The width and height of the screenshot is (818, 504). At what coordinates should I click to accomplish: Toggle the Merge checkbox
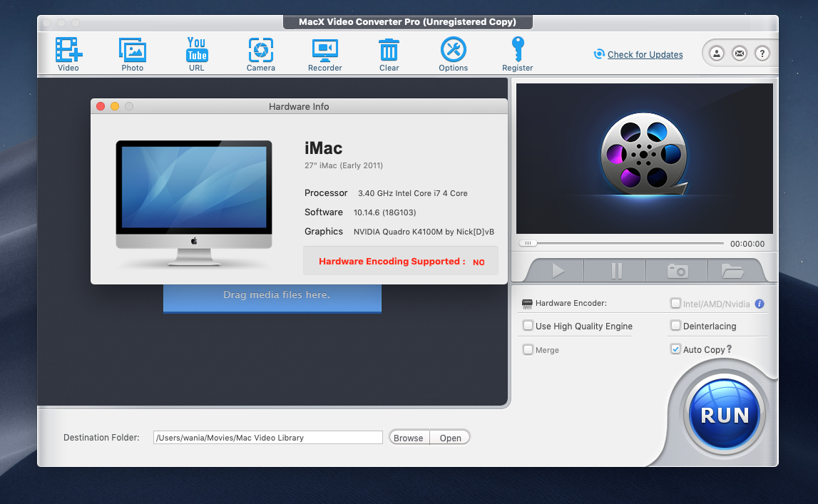[x=528, y=350]
